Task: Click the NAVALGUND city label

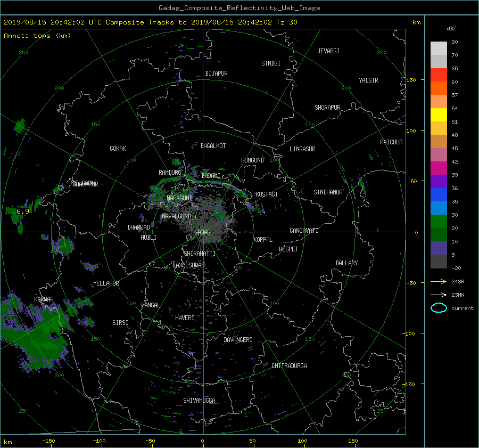Action: pos(176,216)
